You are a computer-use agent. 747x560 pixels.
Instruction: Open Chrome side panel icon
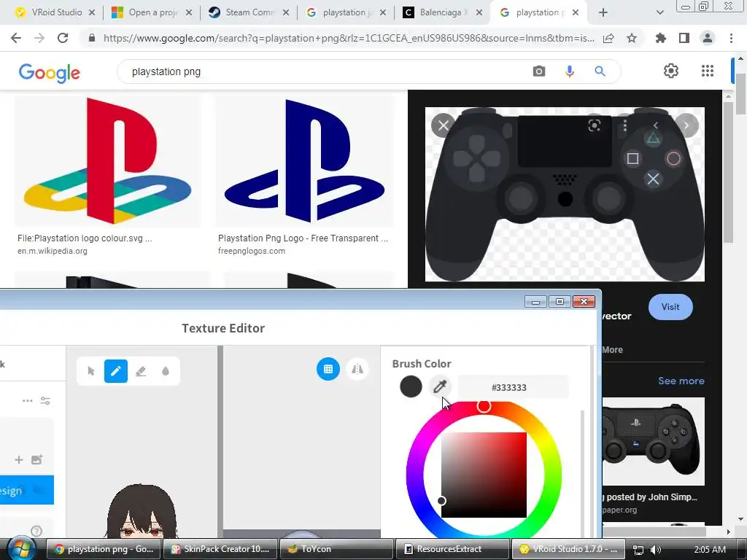pyautogui.click(x=684, y=38)
